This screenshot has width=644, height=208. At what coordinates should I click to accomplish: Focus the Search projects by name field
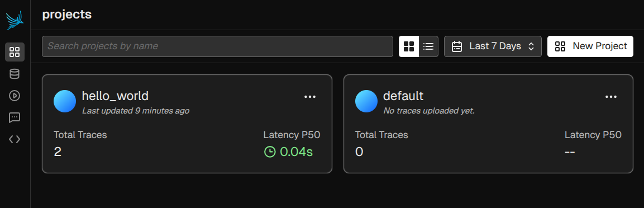click(217, 46)
